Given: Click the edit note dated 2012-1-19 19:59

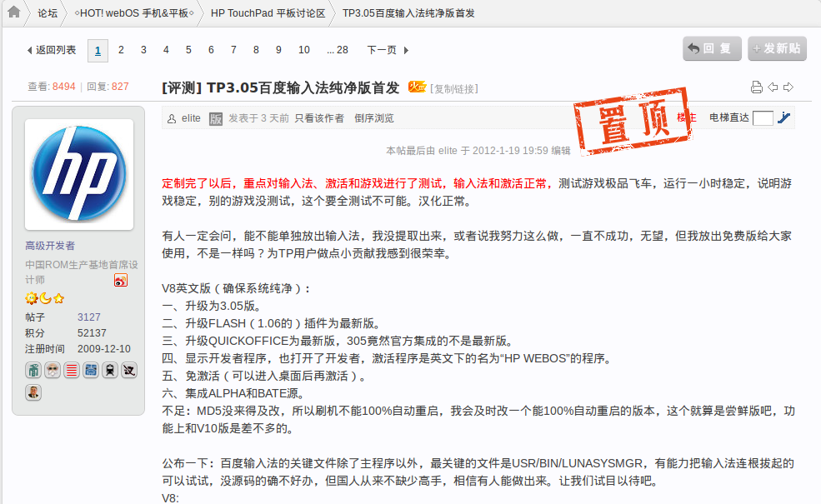Looking at the screenshot, I should point(478,151).
